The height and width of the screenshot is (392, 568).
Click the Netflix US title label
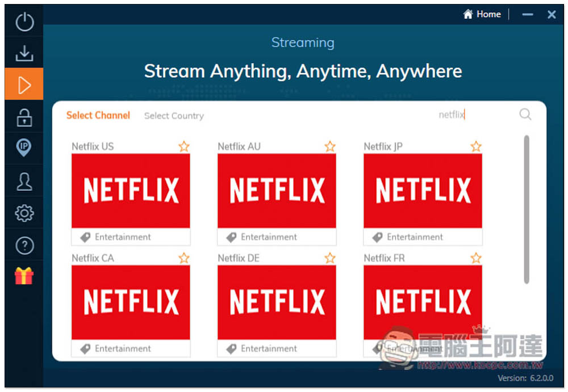(x=93, y=146)
